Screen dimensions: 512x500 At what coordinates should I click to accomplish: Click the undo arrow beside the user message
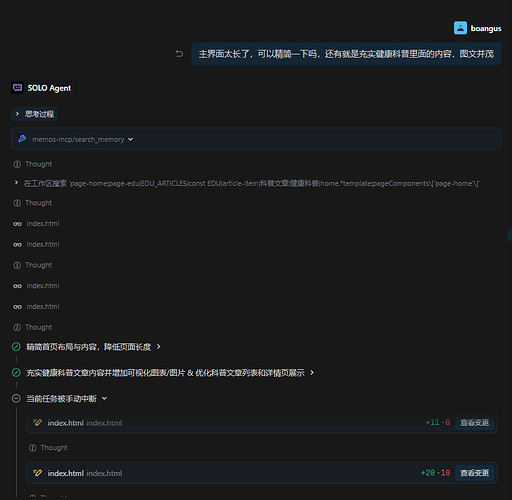179,54
